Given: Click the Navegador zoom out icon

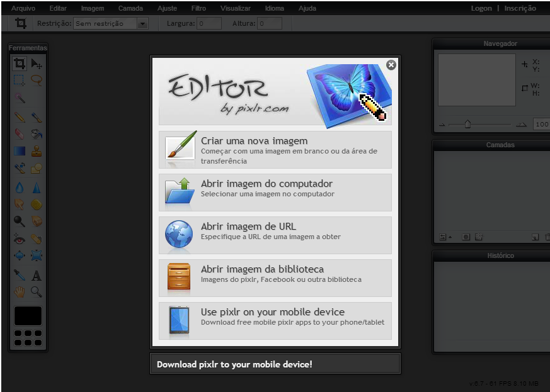Looking at the screenshot, I should tap(442, 125).
